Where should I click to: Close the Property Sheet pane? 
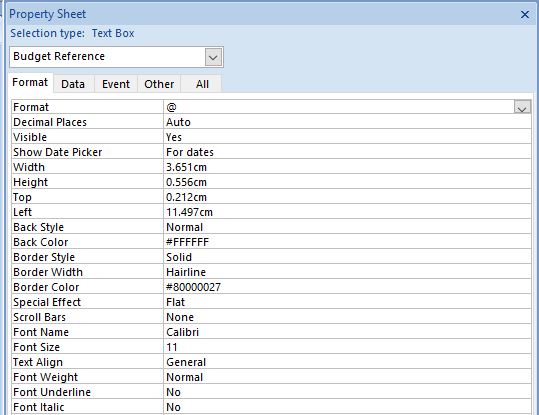click(525, 14)
